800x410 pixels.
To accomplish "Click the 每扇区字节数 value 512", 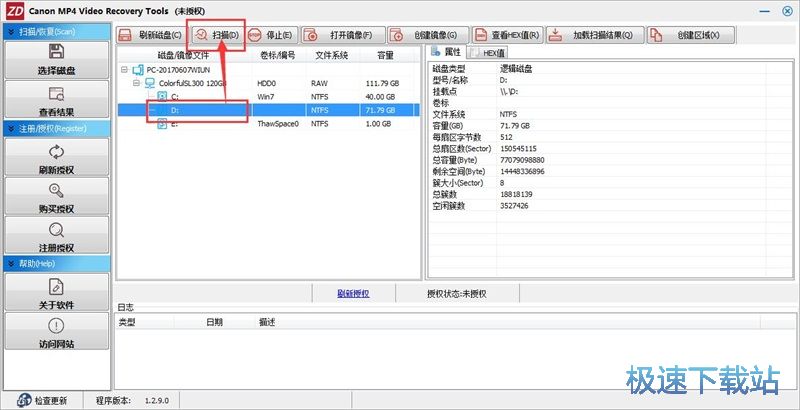I will click(x=506, y=137).
